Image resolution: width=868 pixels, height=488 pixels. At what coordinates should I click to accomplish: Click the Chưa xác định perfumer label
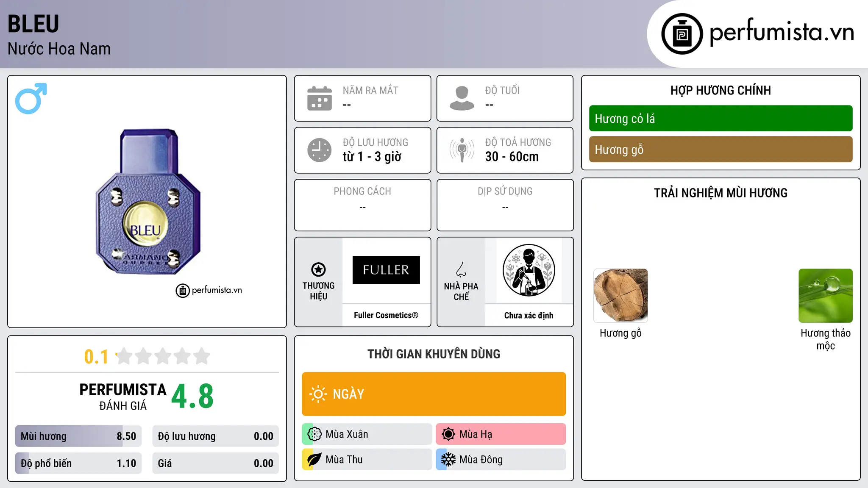(529, 315)
